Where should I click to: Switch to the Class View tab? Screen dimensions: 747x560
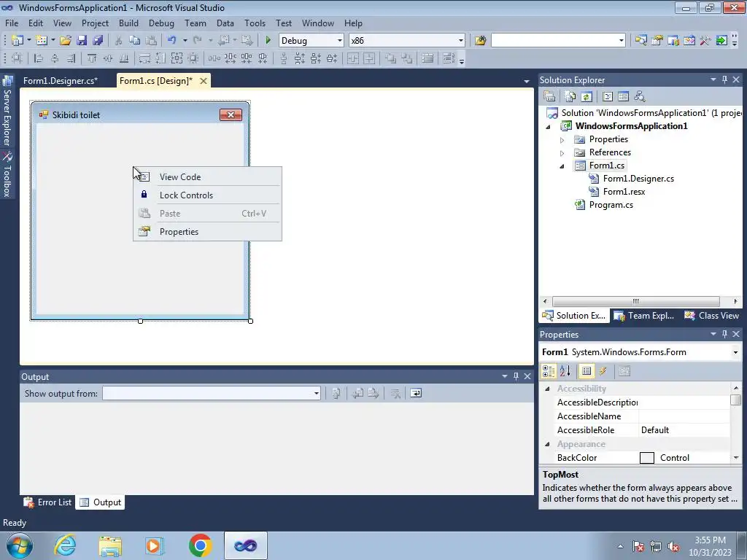coord(712,316)
